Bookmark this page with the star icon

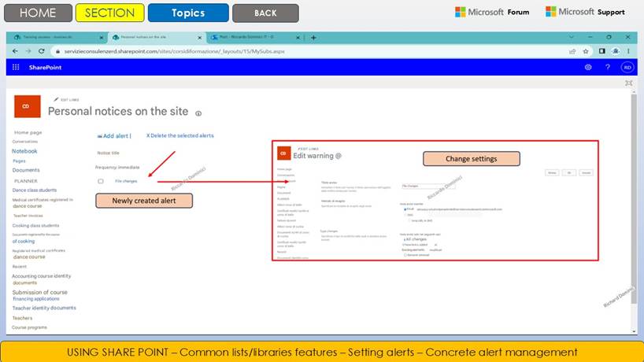[x=586, y=51]
